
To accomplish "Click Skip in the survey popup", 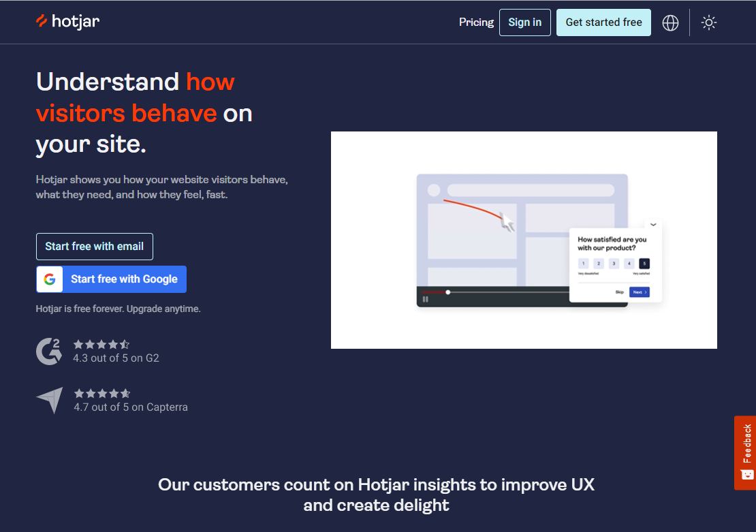I will click(620, 292).
